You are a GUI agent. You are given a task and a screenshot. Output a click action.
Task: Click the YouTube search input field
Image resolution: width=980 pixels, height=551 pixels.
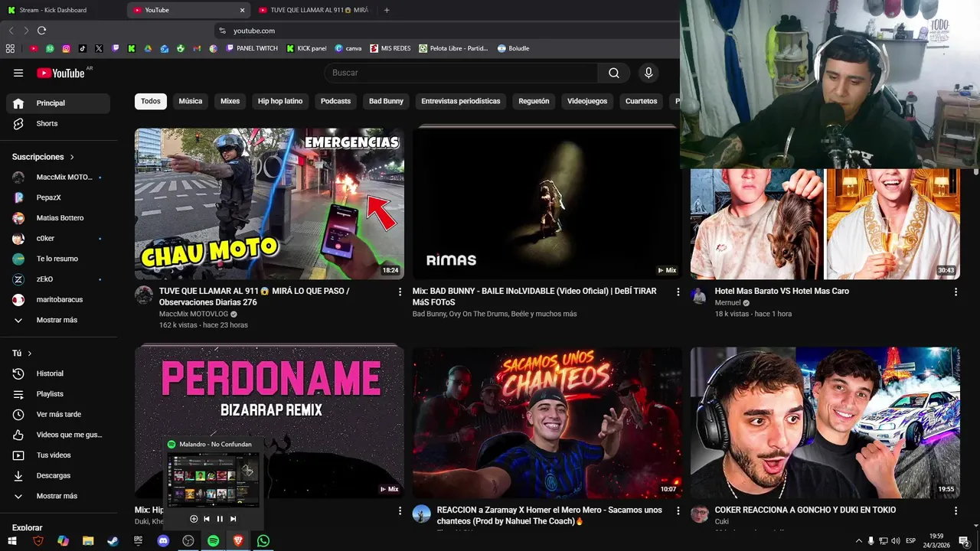[461, 73]
